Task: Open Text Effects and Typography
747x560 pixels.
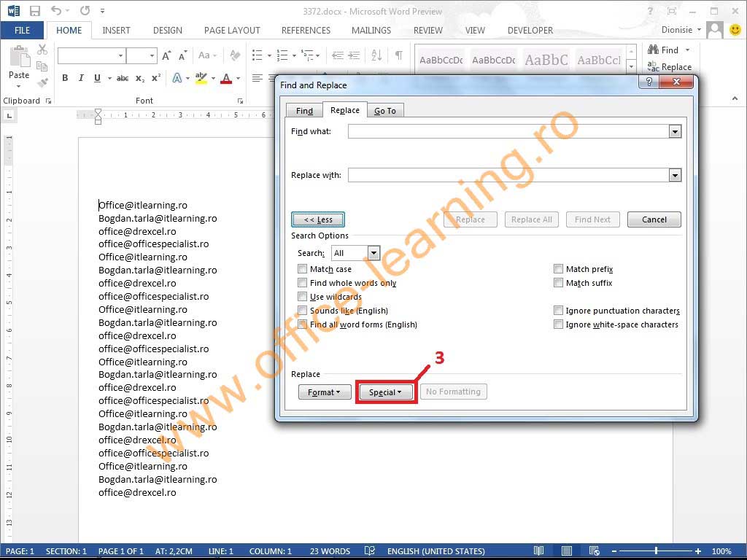Action: [x=177, y=78]
